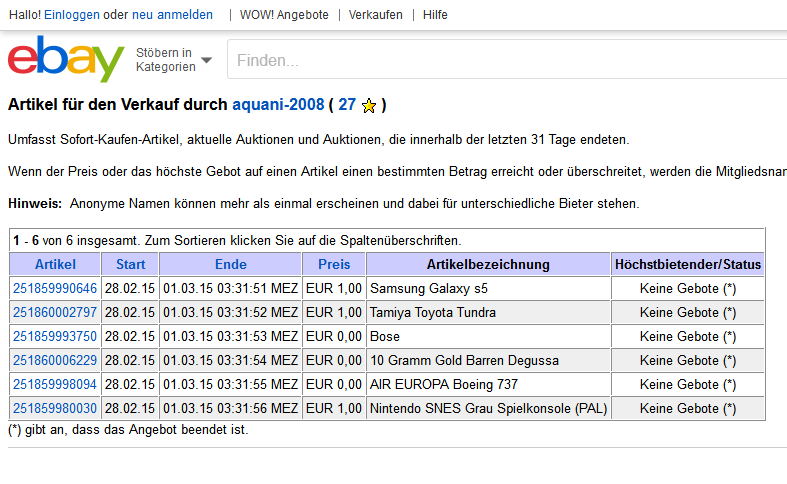Expand Stöbern in Kategorien dropdown
787x484 pixels.
[x=173, y=60]
